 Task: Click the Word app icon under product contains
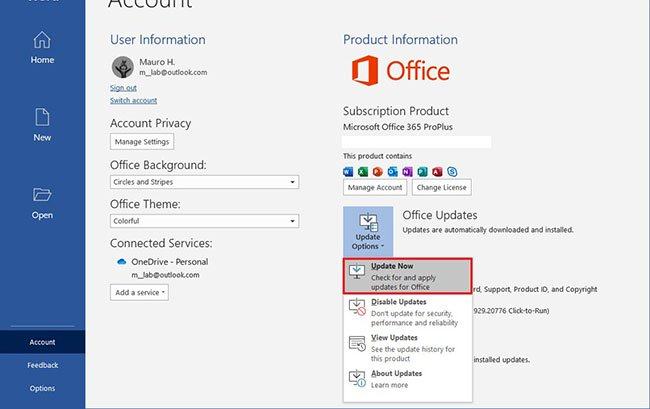pos(349,171)
